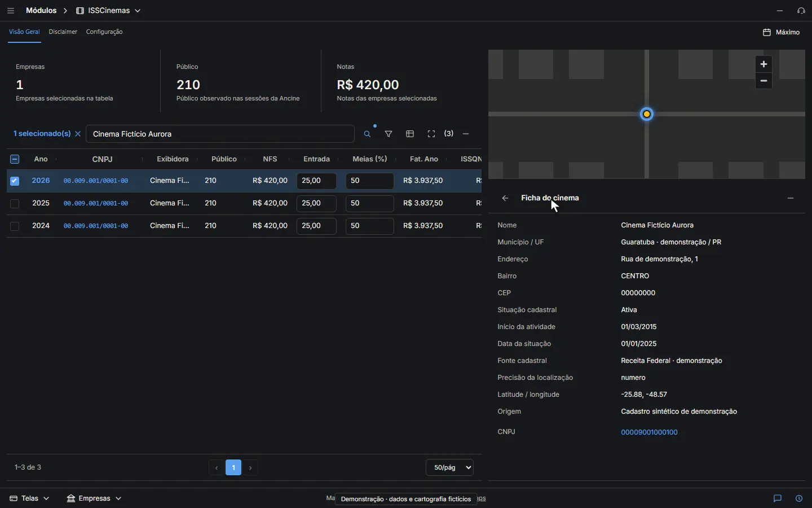Open the hamburger menu icon
This screenshot has width=812, height=508.
click(x=11, y=11)
